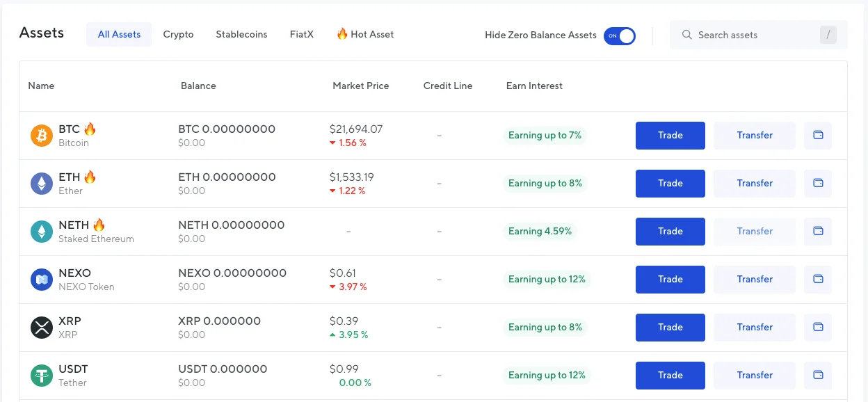Click the Trade button for XRP

(670, 328)
